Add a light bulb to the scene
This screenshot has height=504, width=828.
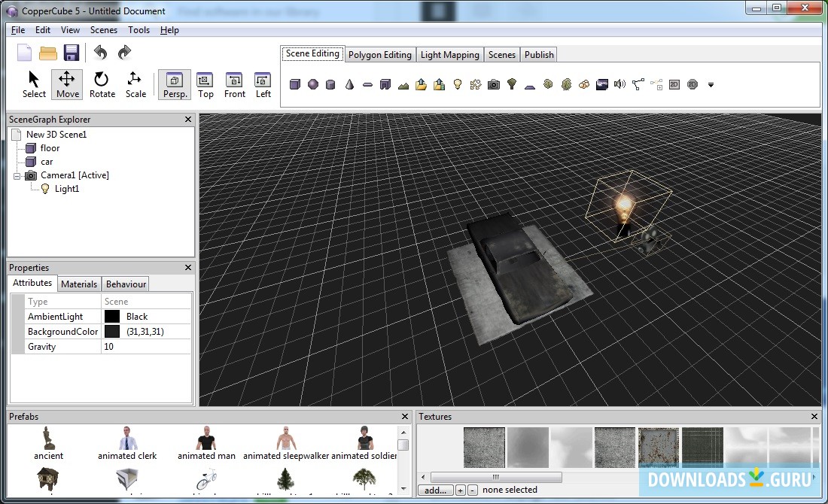point(457,84)
